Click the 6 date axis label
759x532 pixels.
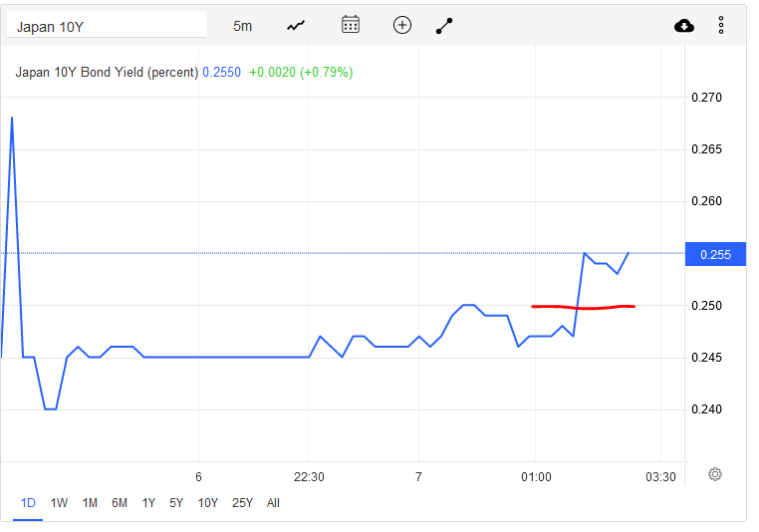pyautogui.click(x=198, y=477)
